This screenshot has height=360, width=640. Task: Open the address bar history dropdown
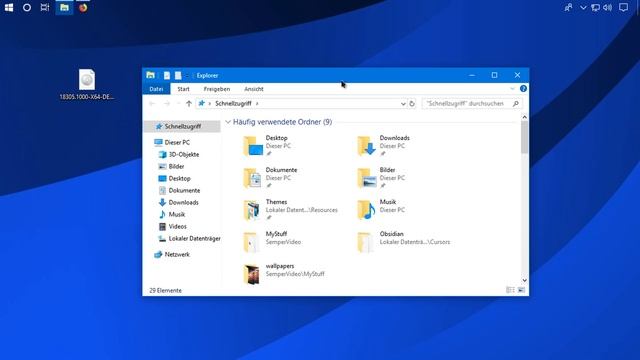(403, 104)
